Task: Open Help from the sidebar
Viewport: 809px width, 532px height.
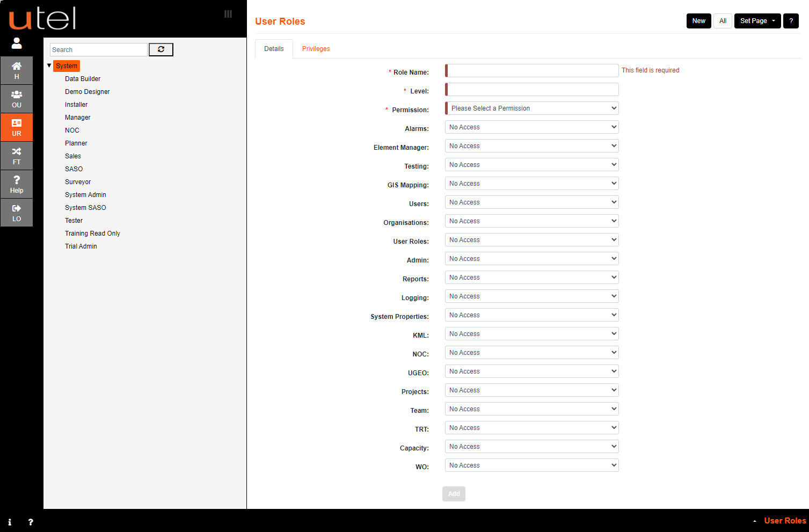Action: pos(17,184)
